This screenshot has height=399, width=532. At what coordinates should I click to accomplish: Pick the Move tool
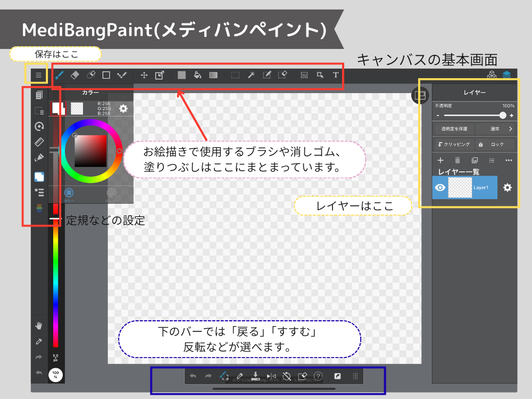[144, 75]
